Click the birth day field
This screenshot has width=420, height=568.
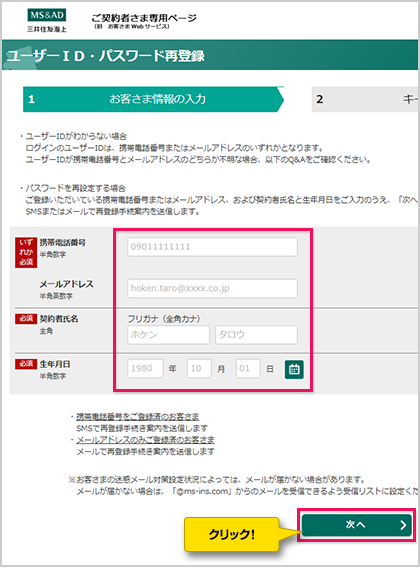coord(248,368)
